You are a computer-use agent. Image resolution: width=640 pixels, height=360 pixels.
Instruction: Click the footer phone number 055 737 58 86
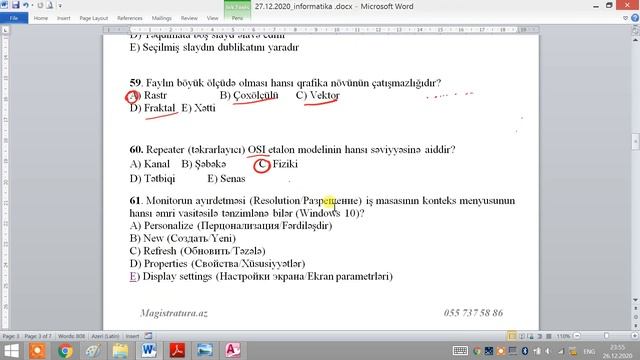(473, 313)
